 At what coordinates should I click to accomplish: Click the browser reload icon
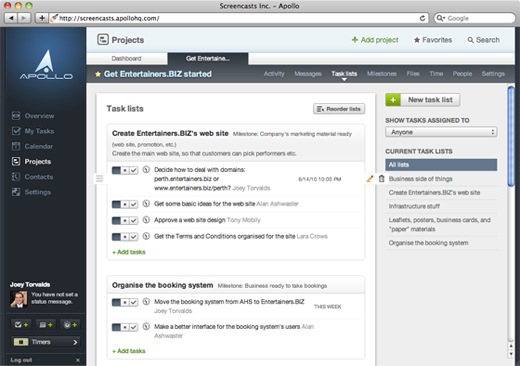tap(422, 18)
